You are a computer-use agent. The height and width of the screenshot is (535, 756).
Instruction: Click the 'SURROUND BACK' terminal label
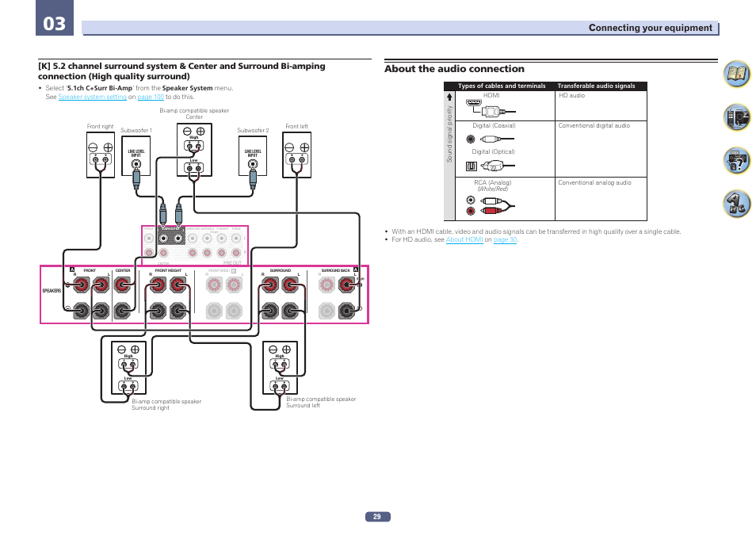(x=335, y=270)
